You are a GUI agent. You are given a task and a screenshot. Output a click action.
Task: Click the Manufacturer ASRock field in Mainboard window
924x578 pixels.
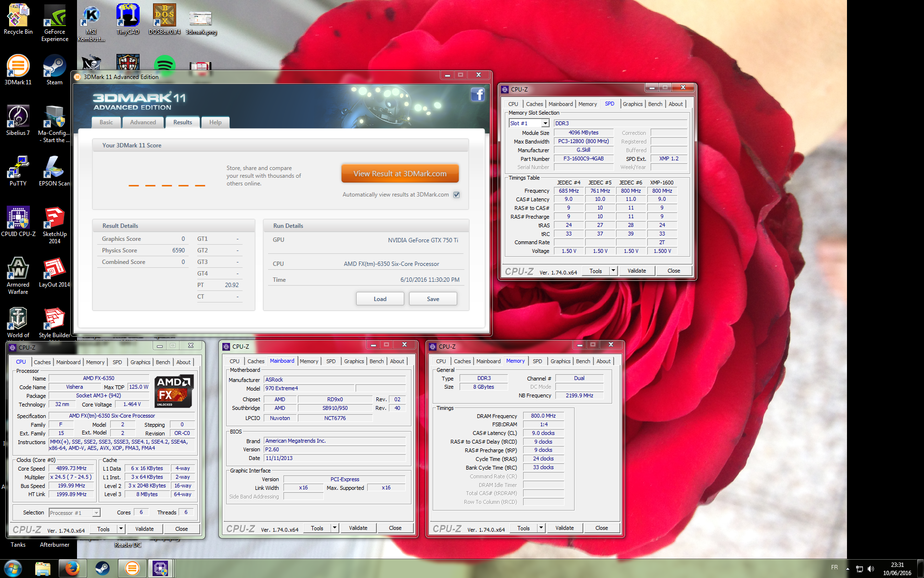[x=335, y=380]
